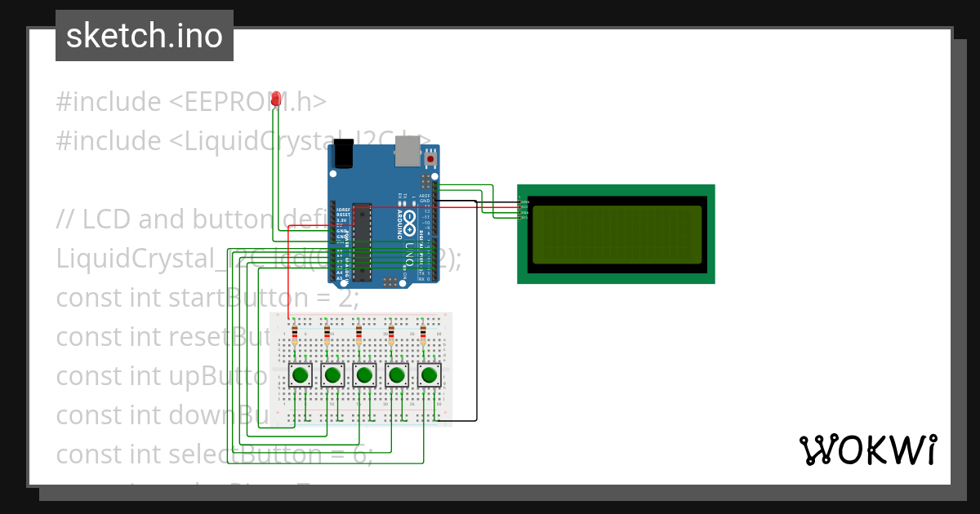Select the green 16x2 LCD display module
The image size is (980, 514).
(x=617, y=233)
